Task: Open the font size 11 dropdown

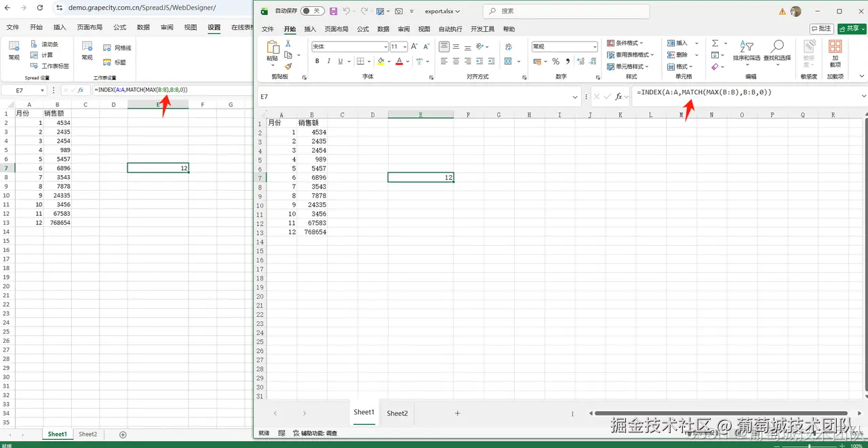Action: pyautogui.click(x=405, y=47)
